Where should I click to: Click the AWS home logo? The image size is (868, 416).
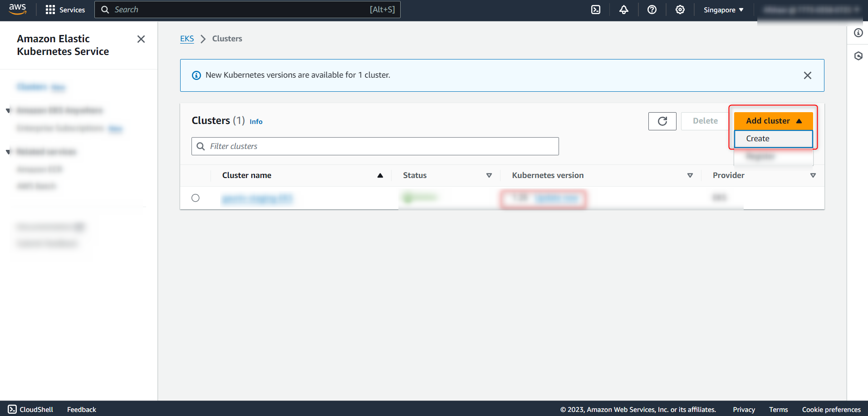(x=17, y=10)
